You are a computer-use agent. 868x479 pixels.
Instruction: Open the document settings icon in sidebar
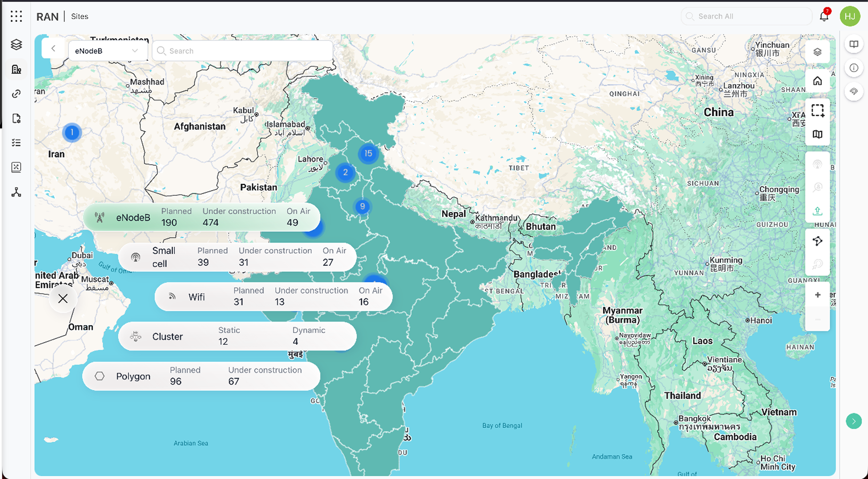(x=17, y=118)
